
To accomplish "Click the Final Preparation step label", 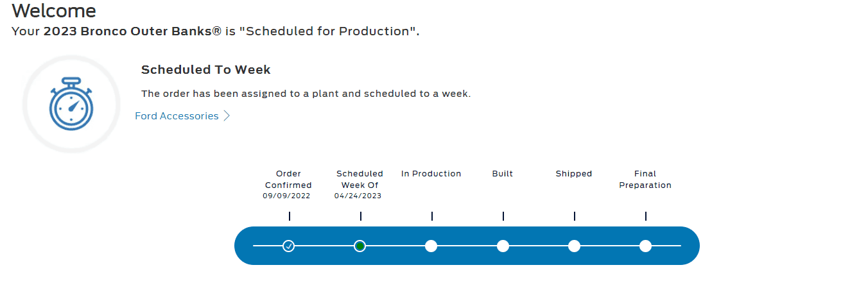I will tap(645, 179).
